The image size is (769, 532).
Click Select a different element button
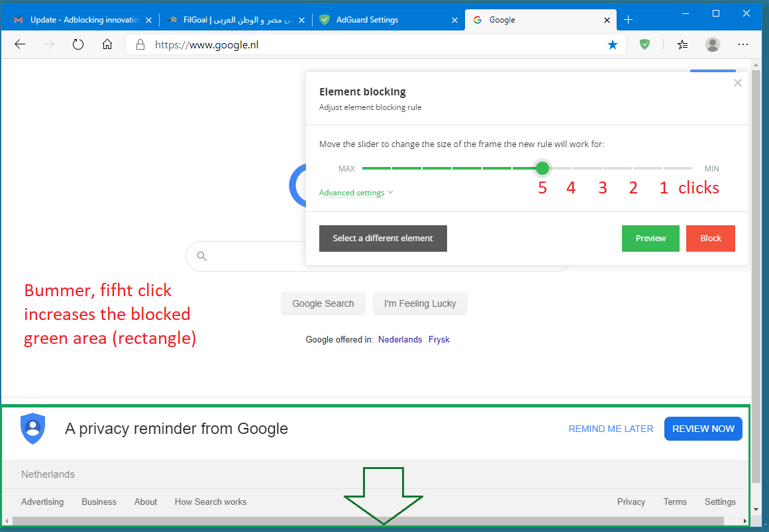[383, 239]
